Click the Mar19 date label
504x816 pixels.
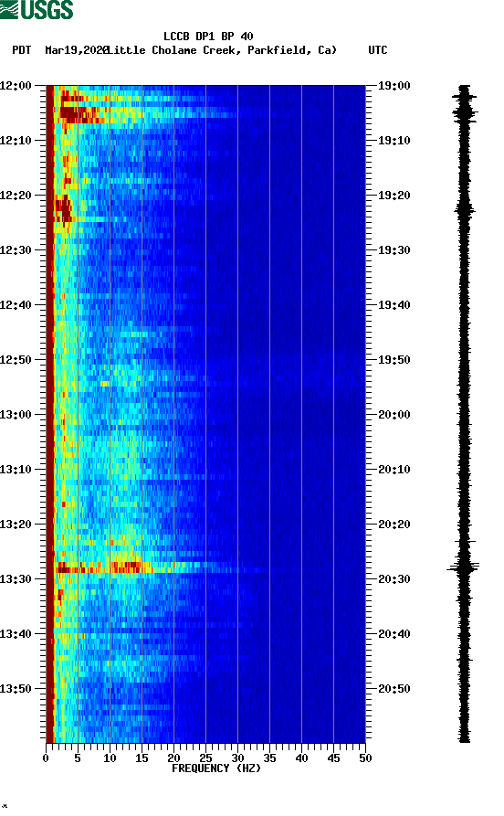pos(76,50)
